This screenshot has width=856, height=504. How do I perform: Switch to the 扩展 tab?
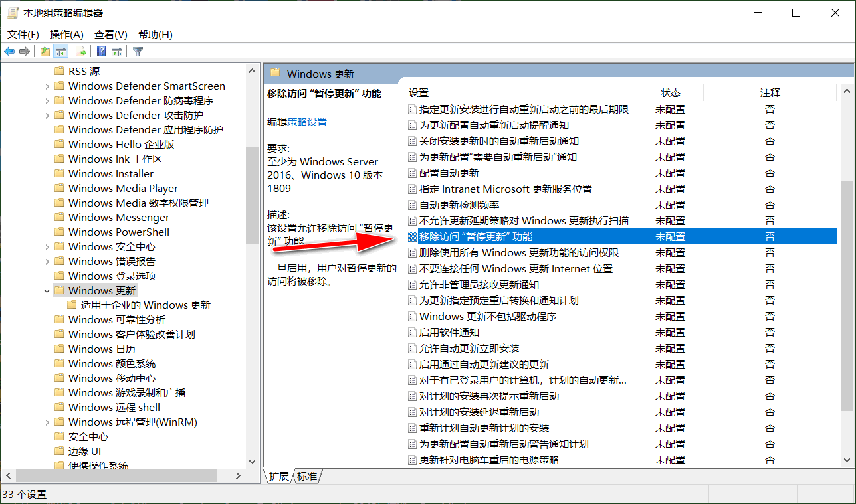tap(279, 476)
